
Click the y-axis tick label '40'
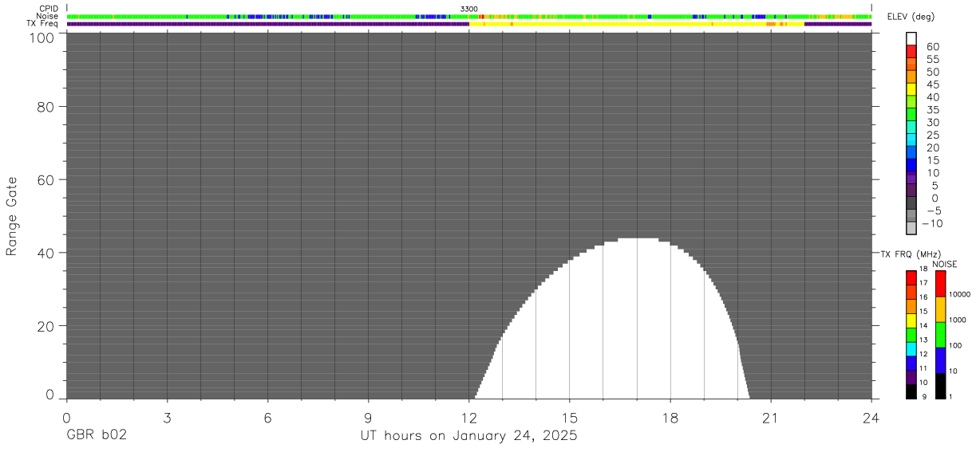coord(46,253)
